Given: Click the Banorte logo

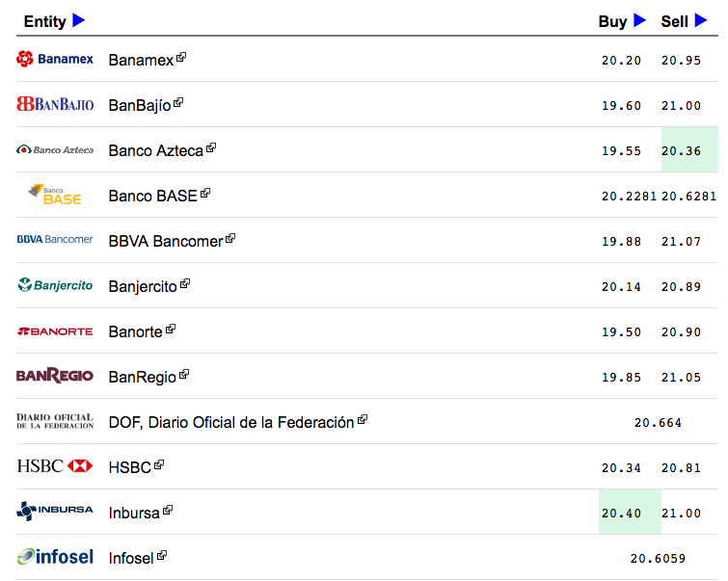Looking at the screenshot, I should point(55,330).
